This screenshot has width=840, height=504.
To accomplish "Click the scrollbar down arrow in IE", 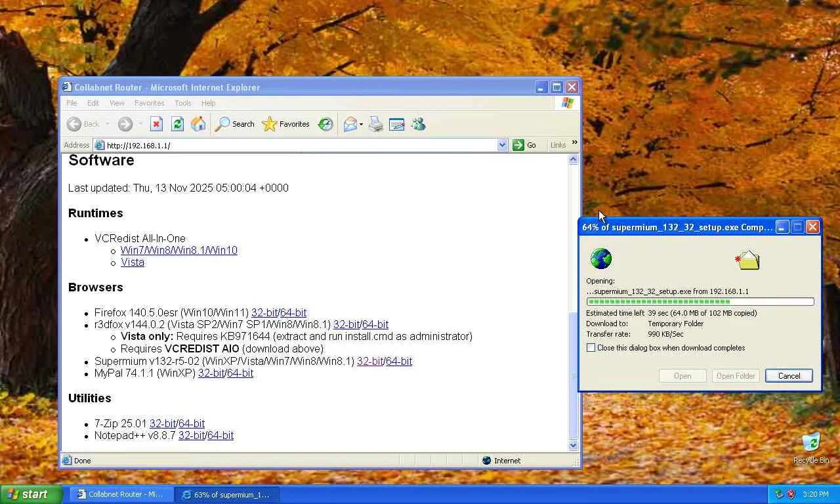I will click(x=574, y=445).
